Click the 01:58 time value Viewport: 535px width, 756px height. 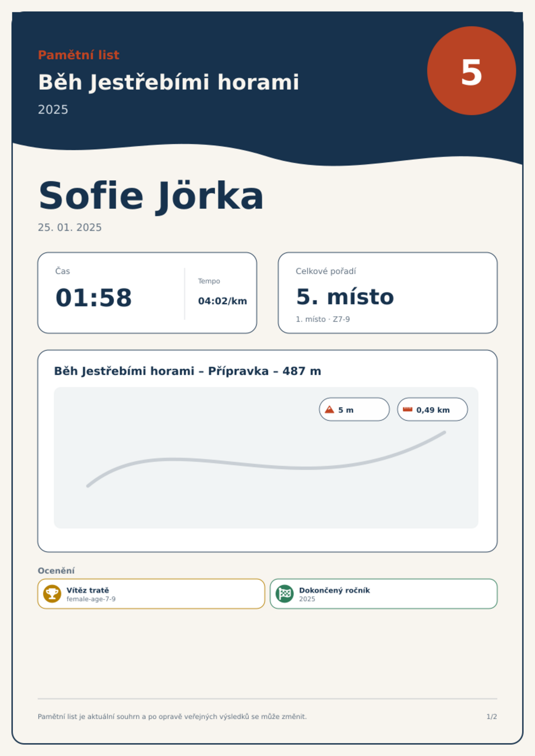click(x=94, y=298)
